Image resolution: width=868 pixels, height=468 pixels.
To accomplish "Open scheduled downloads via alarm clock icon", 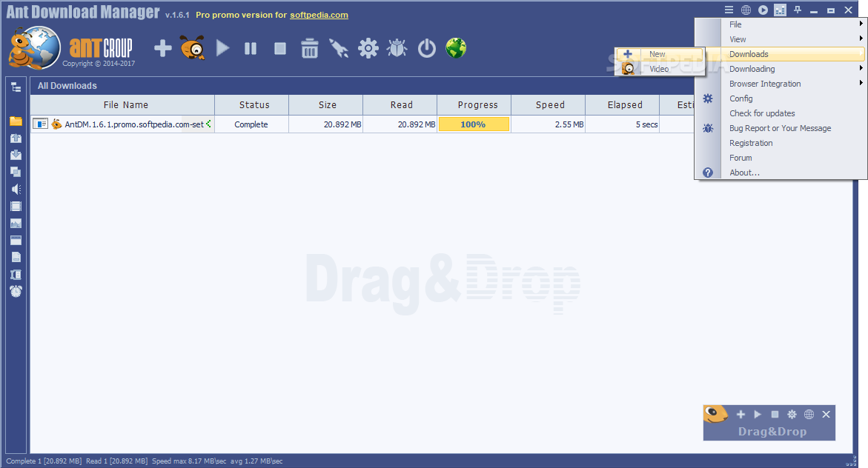I will [x=16, y=291].
